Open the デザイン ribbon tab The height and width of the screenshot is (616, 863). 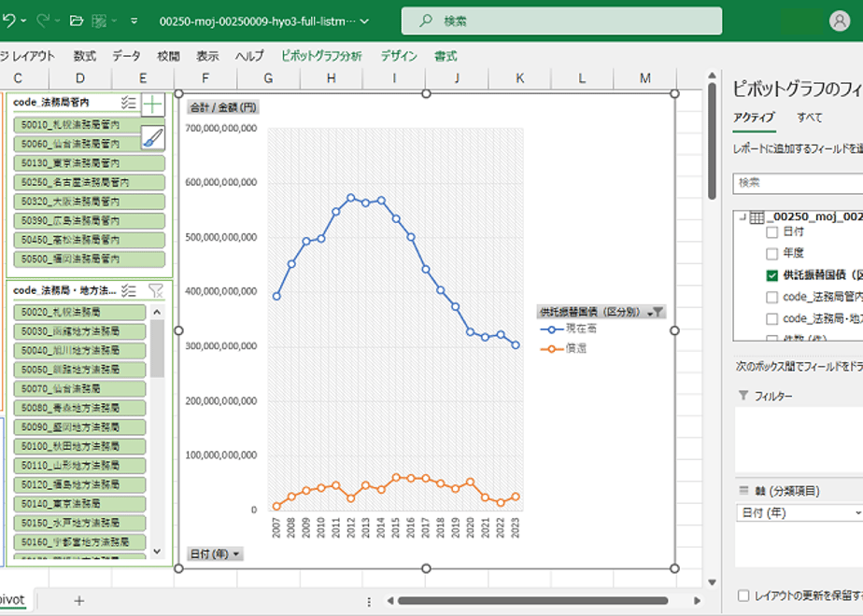(x=399, y=56)
